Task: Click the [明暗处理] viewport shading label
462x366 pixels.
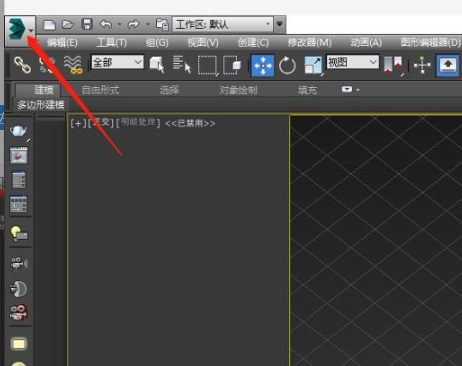Action: pyautogui.click(x=138, y=122)
